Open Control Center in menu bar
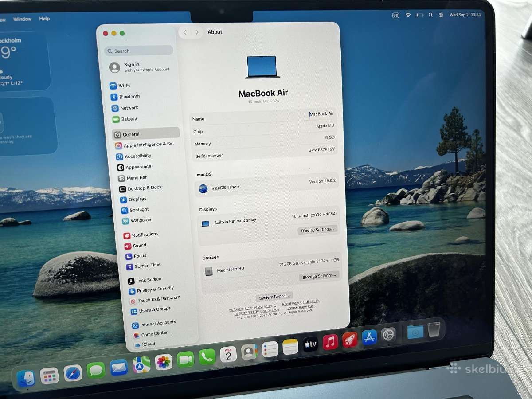 [442, 15]
